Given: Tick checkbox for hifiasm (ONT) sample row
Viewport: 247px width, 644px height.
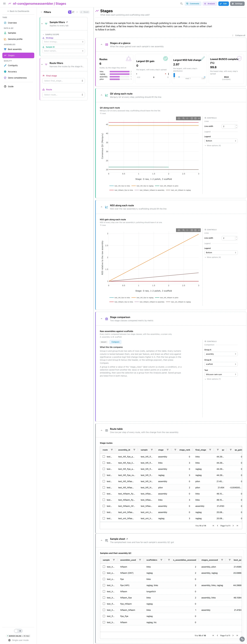Looking at the screenshot, I should click(104, 573).
